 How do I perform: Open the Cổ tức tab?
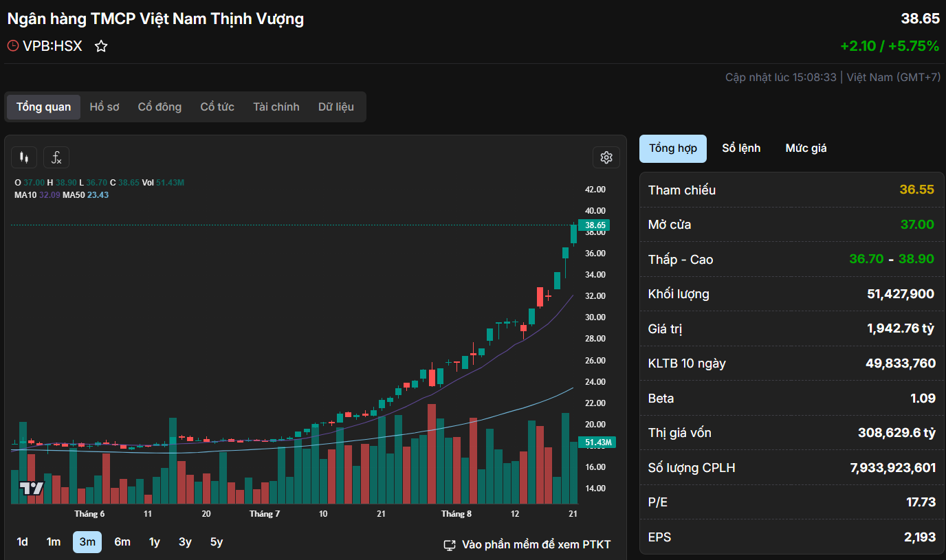[x=217, y=107]
